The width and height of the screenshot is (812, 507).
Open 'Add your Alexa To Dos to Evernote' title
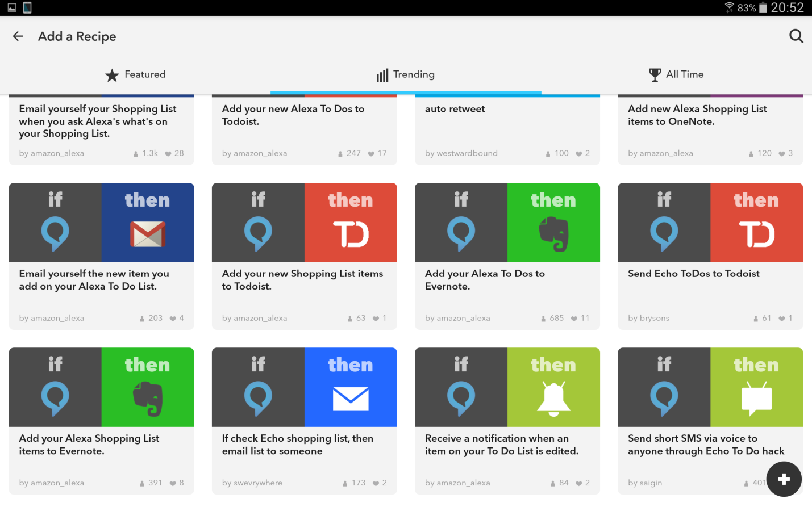click(x=485, y=279)
